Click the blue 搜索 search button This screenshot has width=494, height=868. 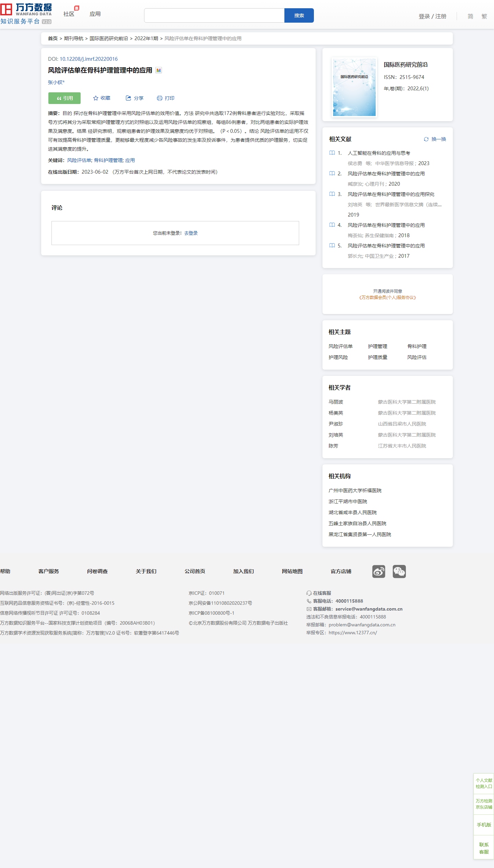[299, 15]
